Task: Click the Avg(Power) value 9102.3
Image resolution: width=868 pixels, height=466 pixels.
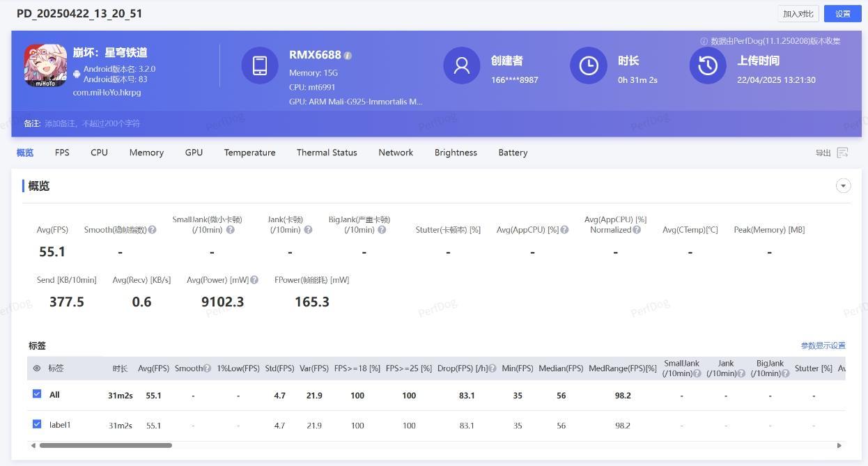Action: pyautogui.click(x=223, y=302)
